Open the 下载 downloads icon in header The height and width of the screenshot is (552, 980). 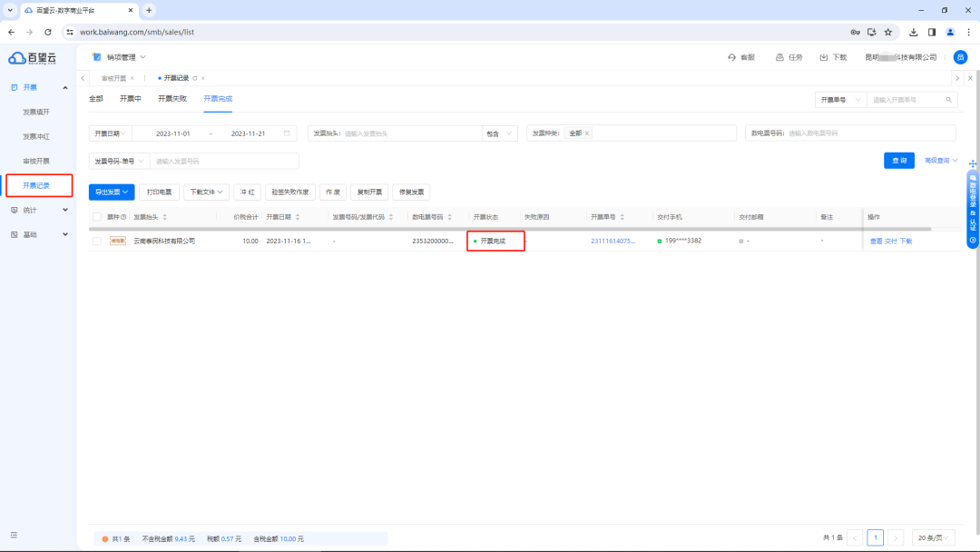coord(824,57)
